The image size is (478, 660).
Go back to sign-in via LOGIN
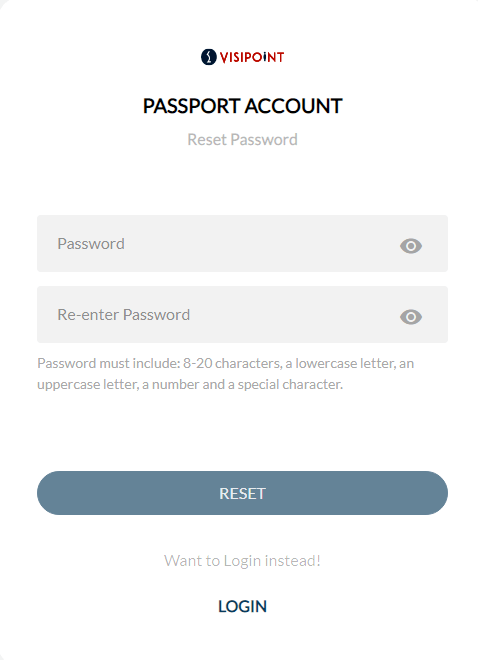tap(242, 606)
